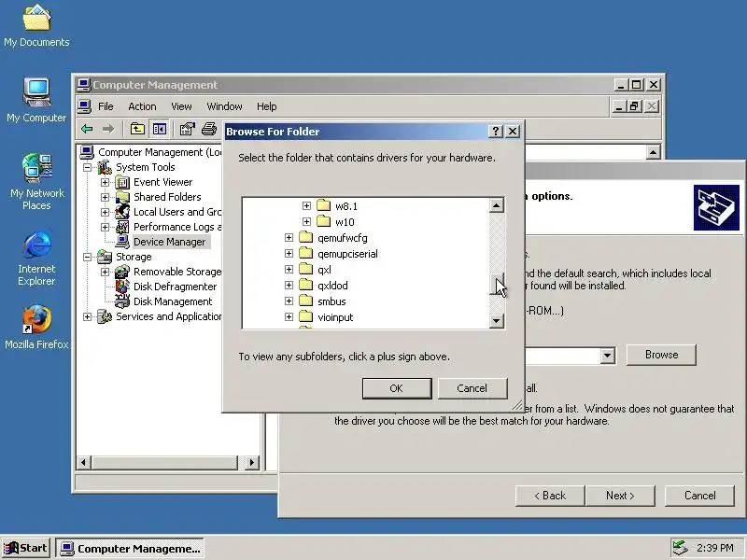
Task: Select the w10 folder icon
Action: coord(323,221)
